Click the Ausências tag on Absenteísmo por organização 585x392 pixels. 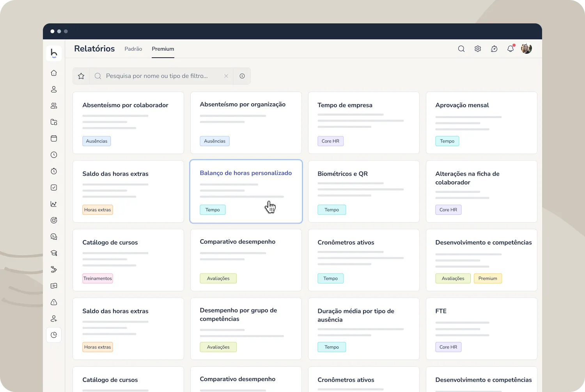[x=215, y=141]
